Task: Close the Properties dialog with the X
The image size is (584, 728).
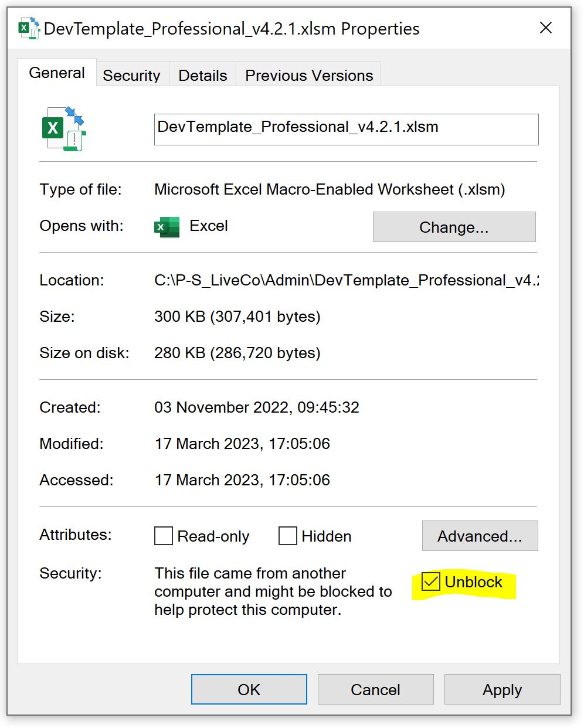Action: 545,28
